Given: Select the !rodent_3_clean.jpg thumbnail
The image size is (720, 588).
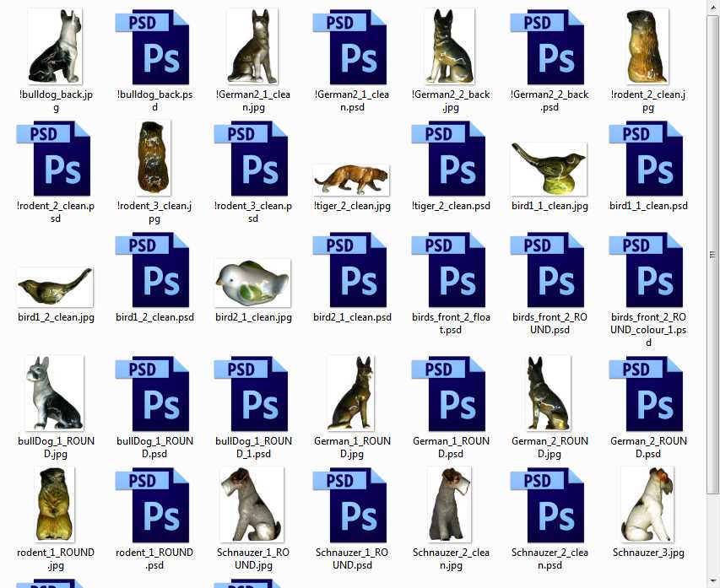Looking at the screenshot, I should [154, 158].
